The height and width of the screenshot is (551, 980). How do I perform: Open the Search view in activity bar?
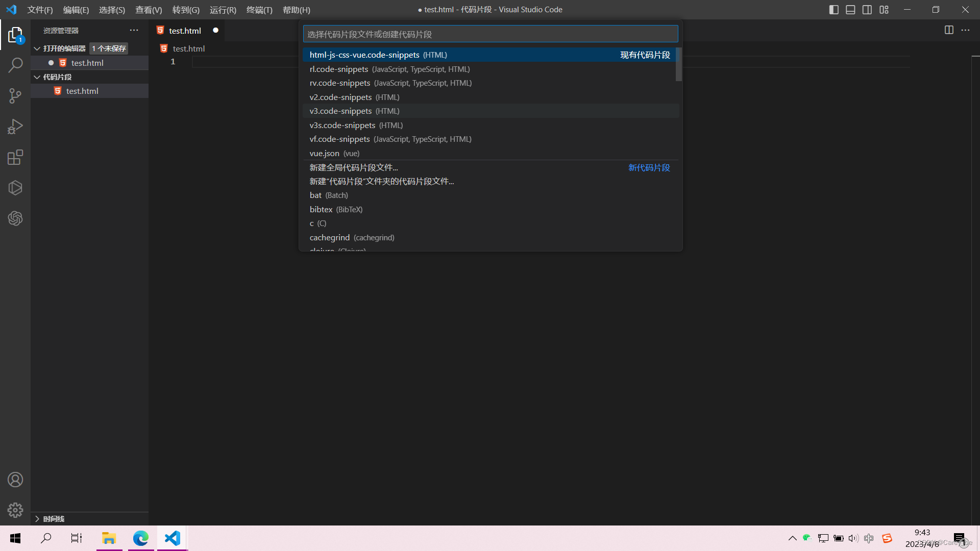tap(15, 65)
